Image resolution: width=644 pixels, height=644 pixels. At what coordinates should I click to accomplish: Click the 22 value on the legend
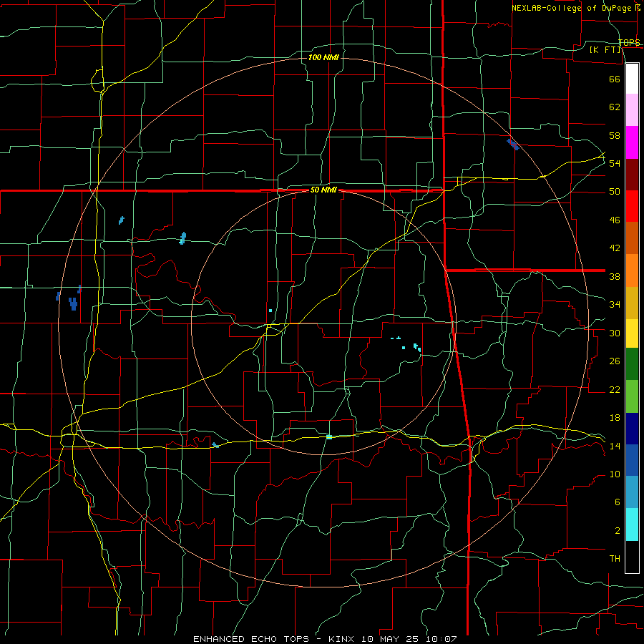point(615,389)
